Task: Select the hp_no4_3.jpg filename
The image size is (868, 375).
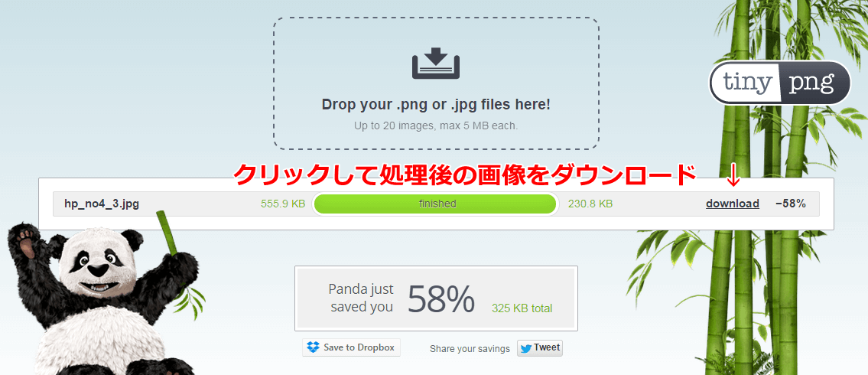Action: click(102, 204)
